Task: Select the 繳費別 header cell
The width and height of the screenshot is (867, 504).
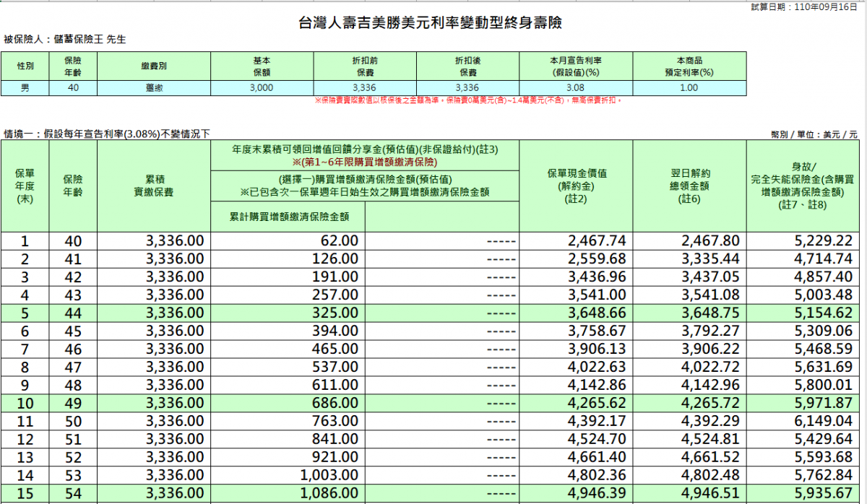Action: pyautogui.click(x=154, y=66)
